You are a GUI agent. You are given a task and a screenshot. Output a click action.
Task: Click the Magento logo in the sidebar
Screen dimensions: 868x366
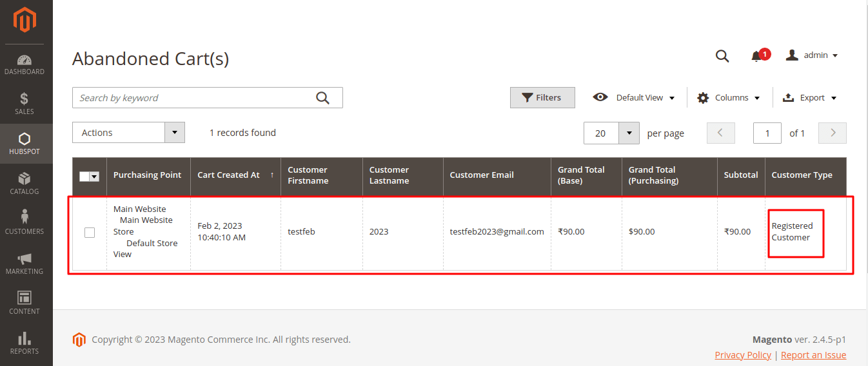click(25, 20)
